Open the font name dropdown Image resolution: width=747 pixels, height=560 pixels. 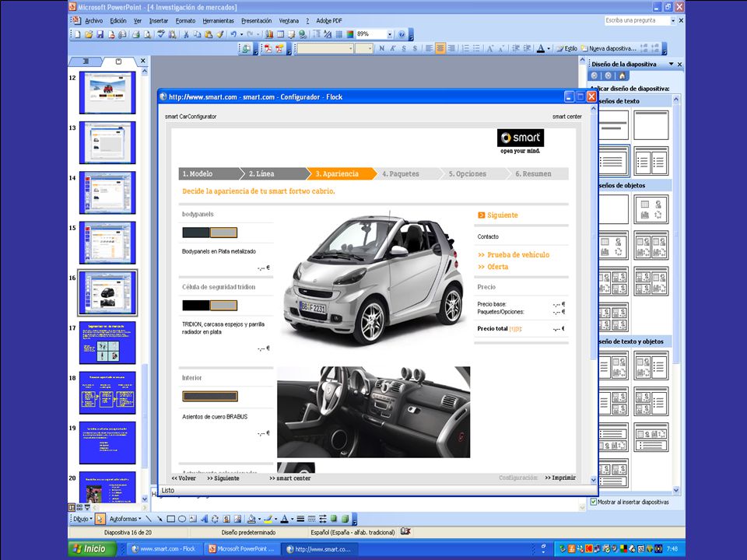pyautogui.click(x=351, y=48)
